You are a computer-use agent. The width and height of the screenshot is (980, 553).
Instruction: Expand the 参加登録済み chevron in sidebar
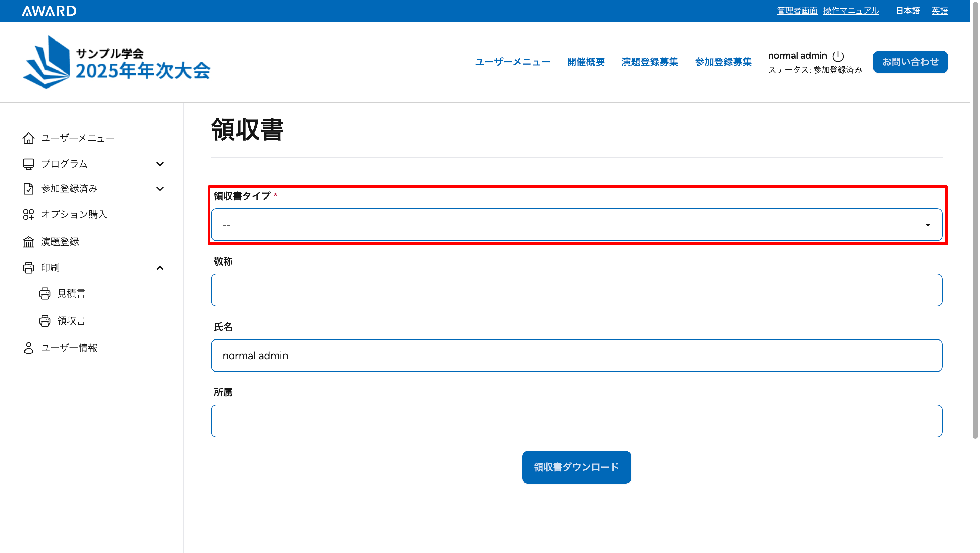point(160,189)
